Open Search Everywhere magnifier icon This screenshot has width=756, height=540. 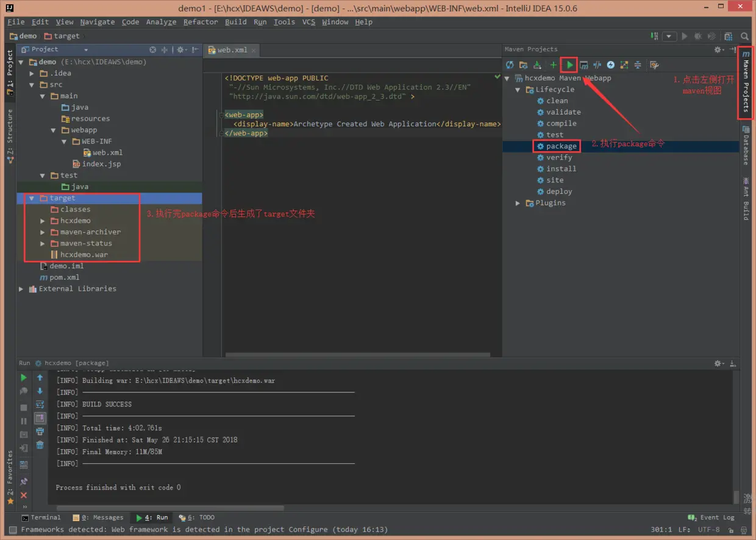[745, 36]
